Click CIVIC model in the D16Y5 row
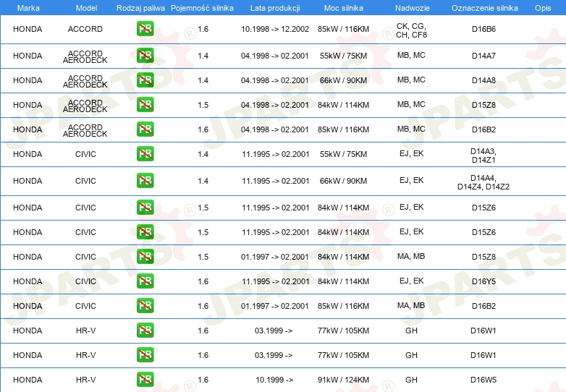 (x=85, y=281)
